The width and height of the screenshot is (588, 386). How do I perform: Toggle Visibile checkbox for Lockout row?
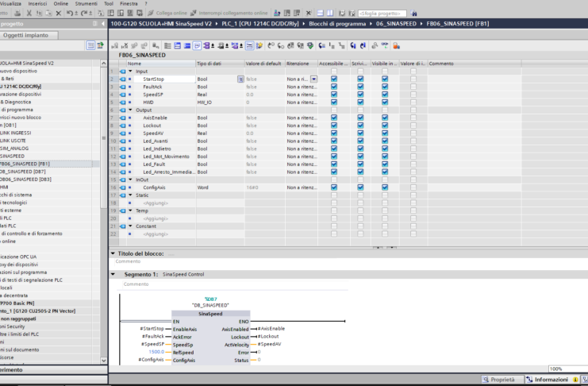click(385, 125)
